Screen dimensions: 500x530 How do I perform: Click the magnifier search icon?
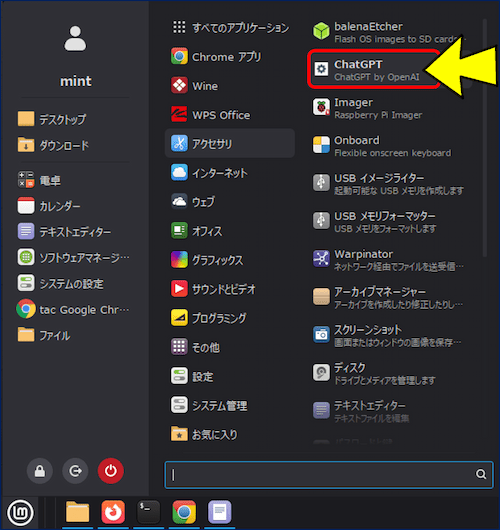(481, 474)
